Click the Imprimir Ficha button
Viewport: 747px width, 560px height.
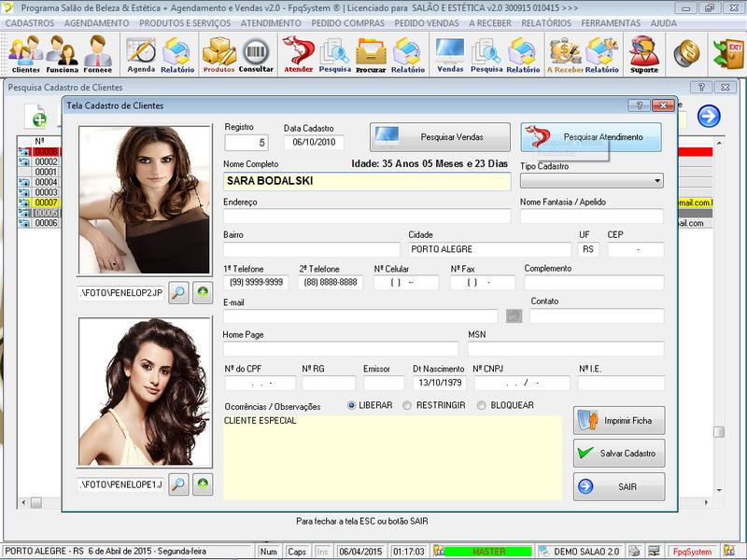click(x=619, y=421)
